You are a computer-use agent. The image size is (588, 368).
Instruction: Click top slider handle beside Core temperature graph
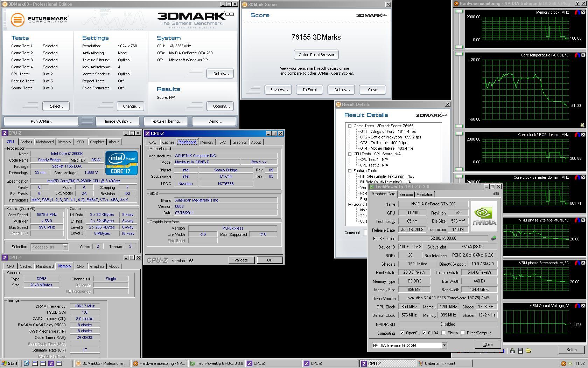pos(459,54)
